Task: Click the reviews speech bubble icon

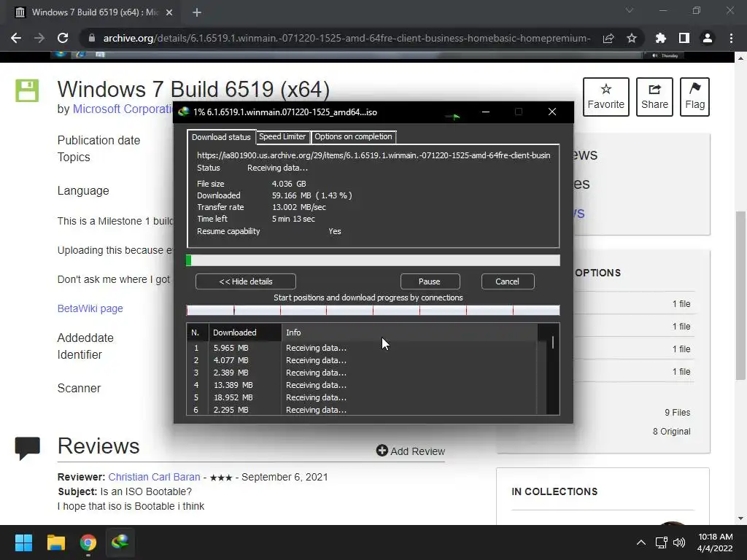Action: coord(27,448)
